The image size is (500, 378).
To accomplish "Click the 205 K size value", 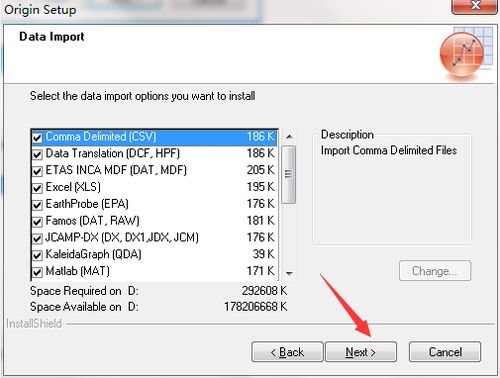I will coord(260,170).
